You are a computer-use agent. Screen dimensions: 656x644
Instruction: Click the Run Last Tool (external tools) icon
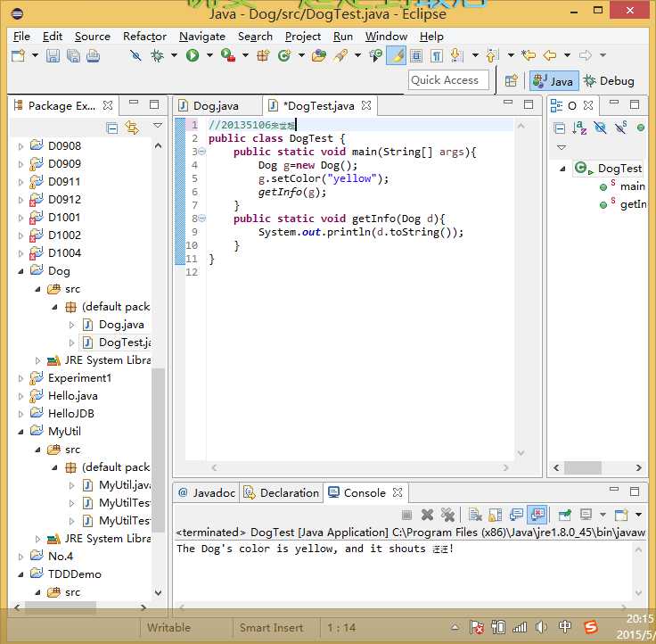click(x=228, y=55)
